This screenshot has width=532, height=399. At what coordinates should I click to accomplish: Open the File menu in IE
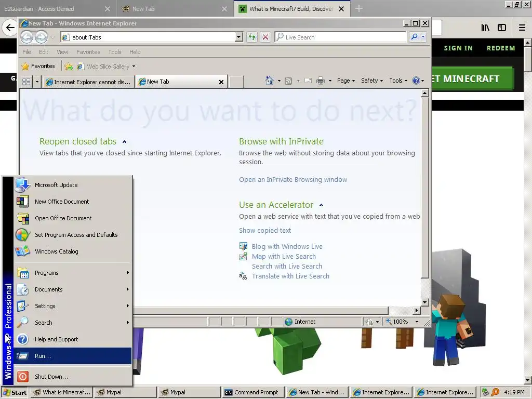26,52
